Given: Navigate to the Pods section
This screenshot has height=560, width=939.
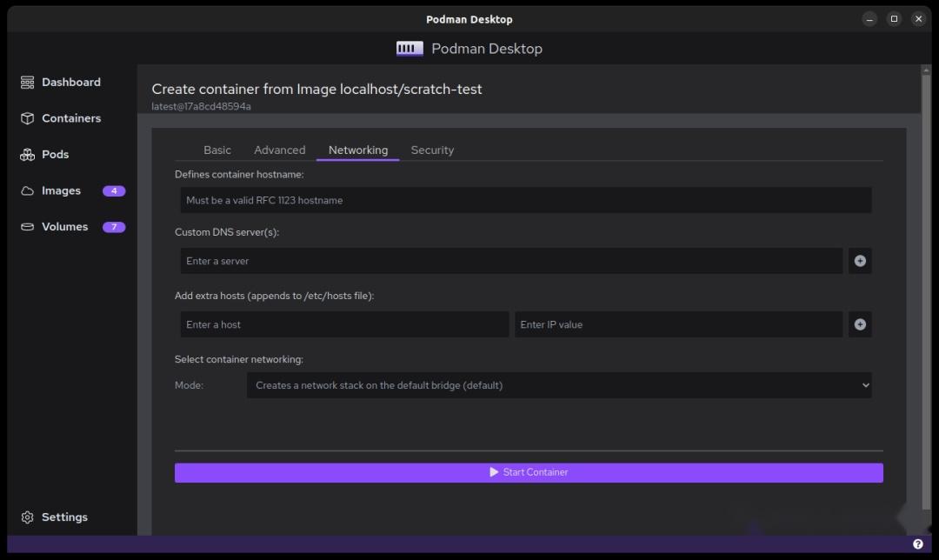Looking at the screenshot, I should (x=55, y=154).
